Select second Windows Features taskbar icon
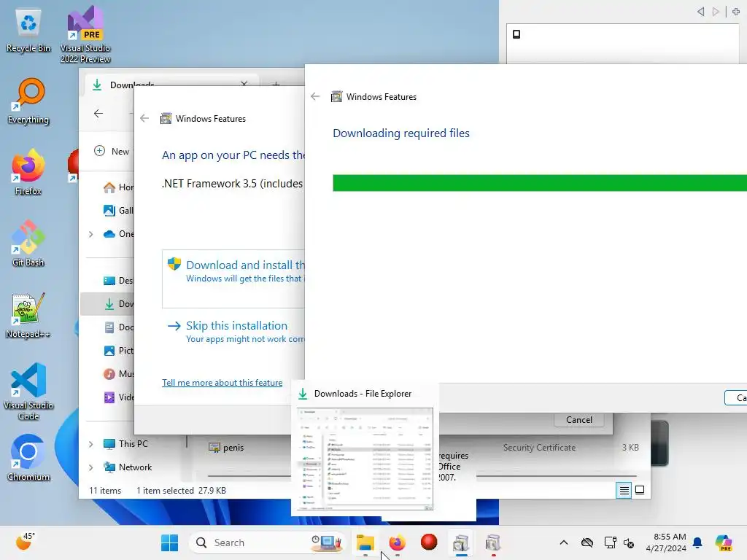Viewport: 747px width, 560px height. [x=492, y=542]
